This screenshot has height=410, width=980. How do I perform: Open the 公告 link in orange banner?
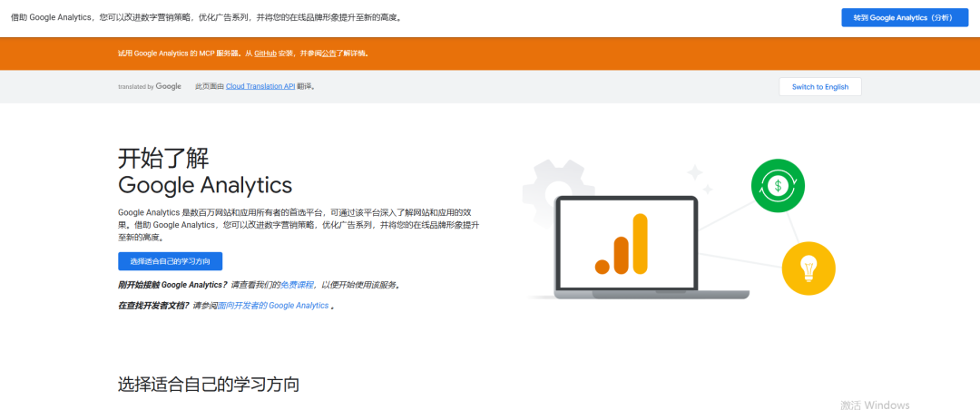click(328, 54)
